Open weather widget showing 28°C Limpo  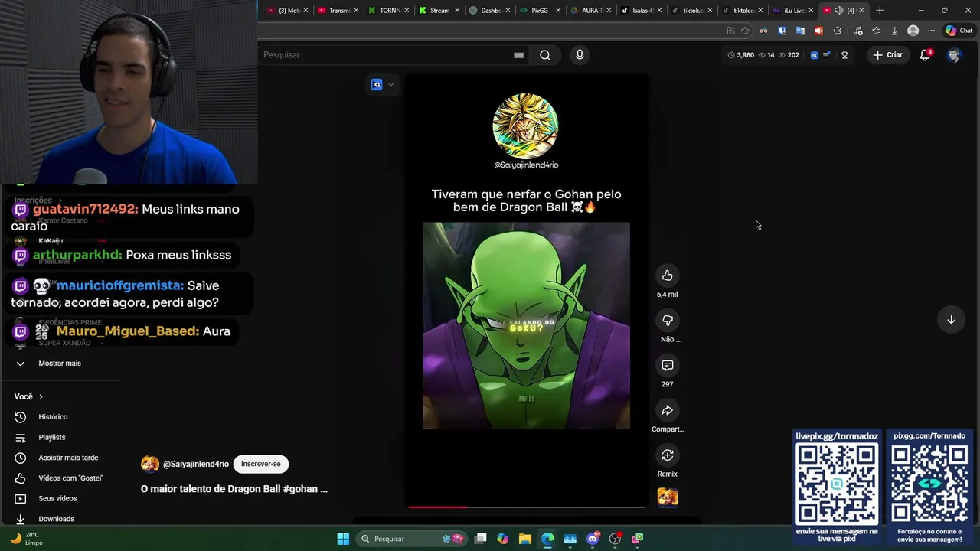pyautogui.click(x=27, y=539)
